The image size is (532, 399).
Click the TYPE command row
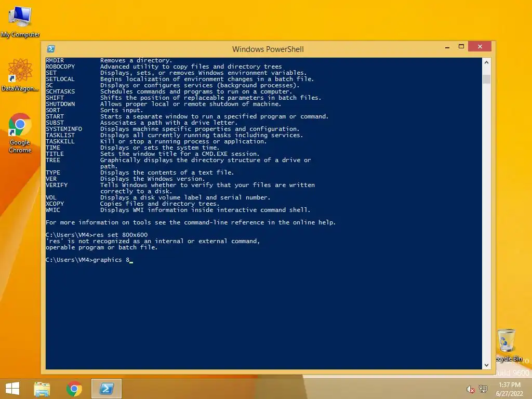140,172
